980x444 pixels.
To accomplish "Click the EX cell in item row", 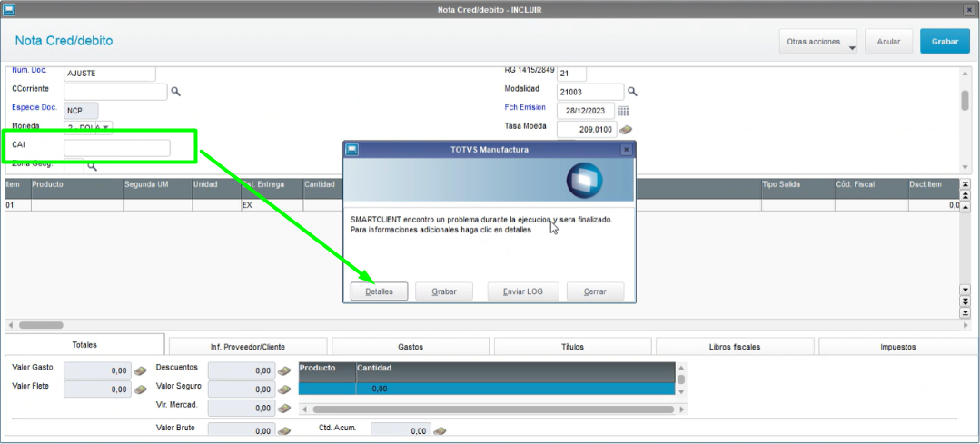I will click(272, 205).
